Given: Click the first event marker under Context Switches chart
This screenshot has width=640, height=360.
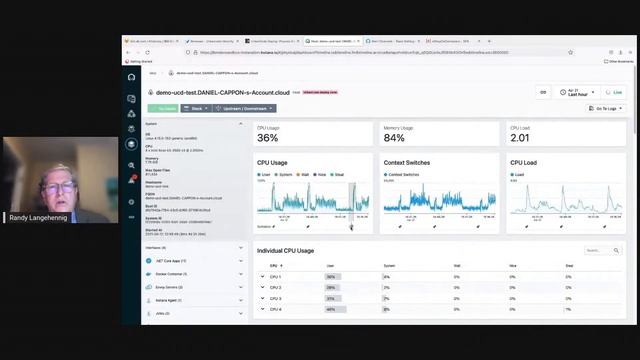Looking at the screenshot, I should pos(400,227).
